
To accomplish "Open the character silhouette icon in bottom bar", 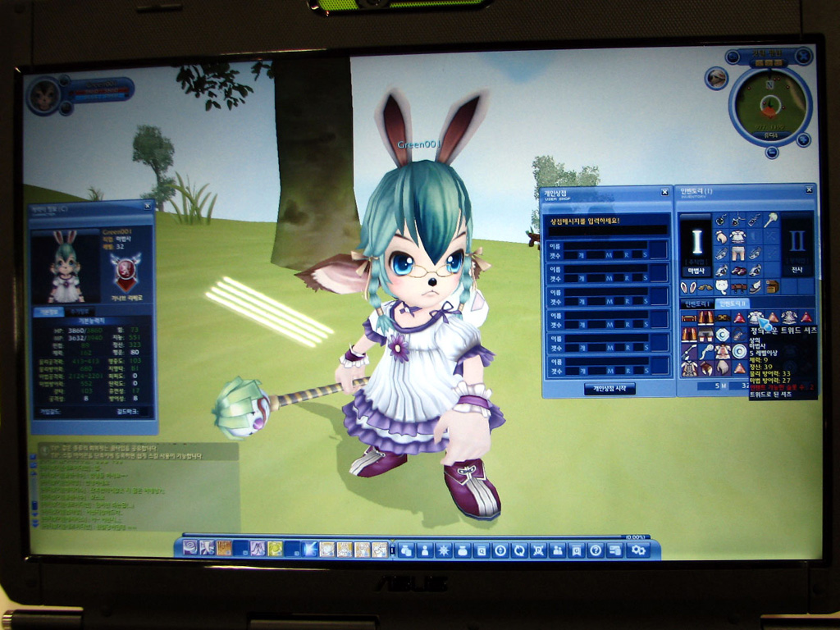I will coord(425,550).
